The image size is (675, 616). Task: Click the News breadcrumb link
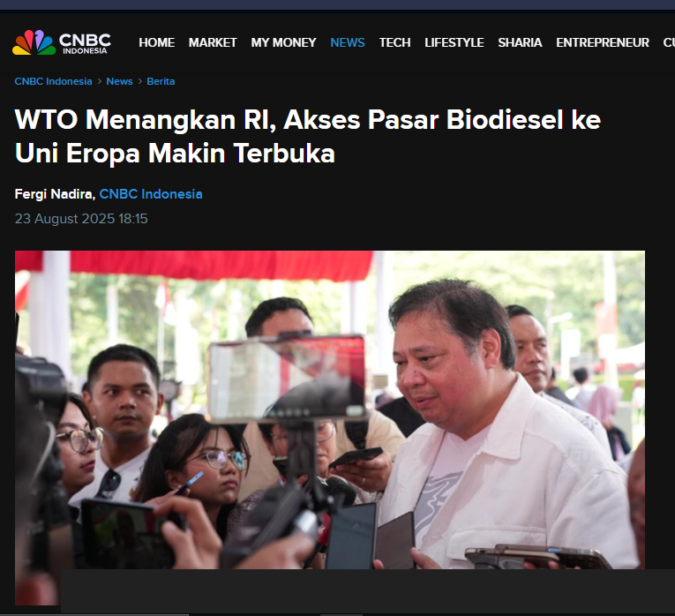coord(119,81)
